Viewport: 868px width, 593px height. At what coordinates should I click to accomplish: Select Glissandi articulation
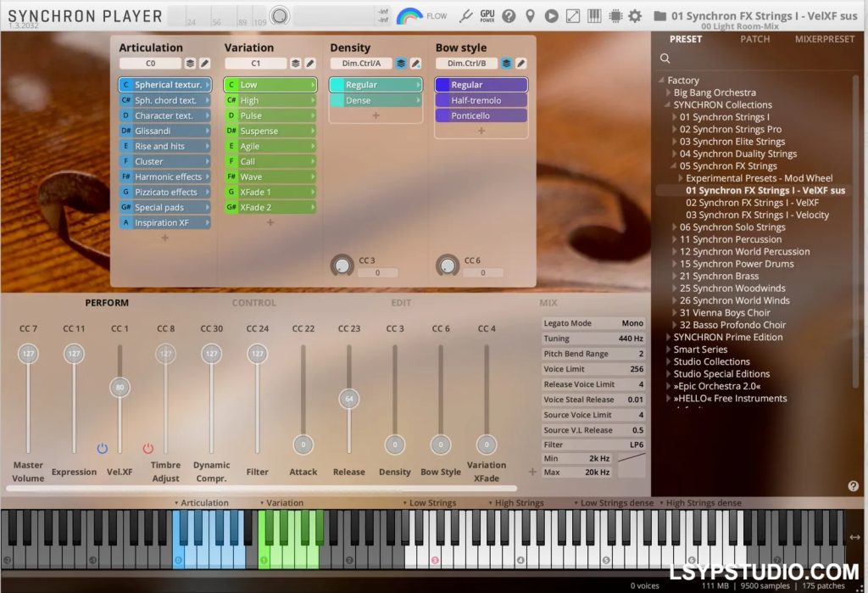165,131
